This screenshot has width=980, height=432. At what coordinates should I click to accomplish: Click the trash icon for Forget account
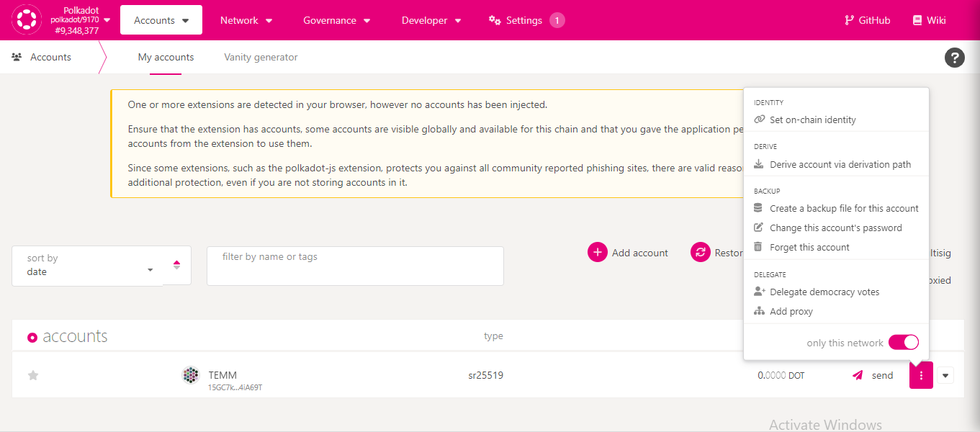tap(758, 246)
